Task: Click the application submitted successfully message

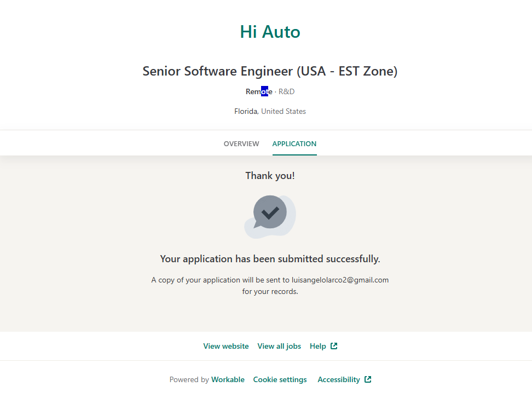Action: click(270, 258)
